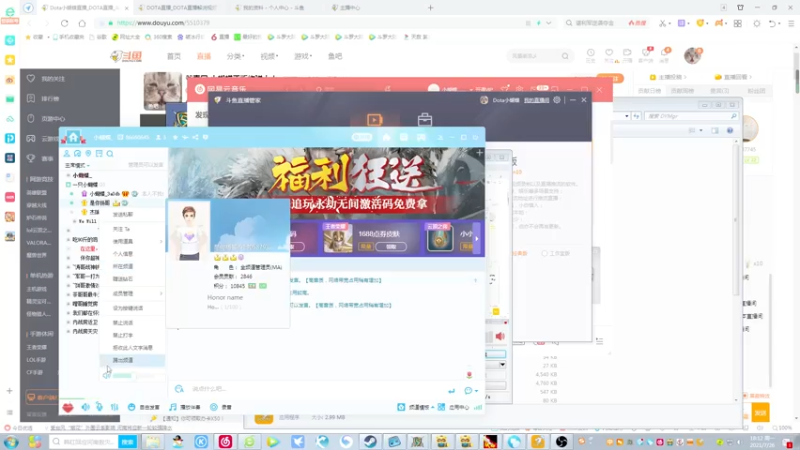Toggle the green checkbox beside the second channel row
Image resolution: width=800 pixels, height=450 pixels.
point(68,185)
